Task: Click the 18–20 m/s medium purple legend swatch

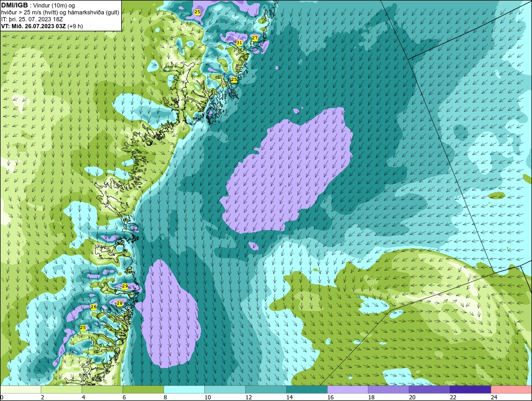Action: click(388, 389)
